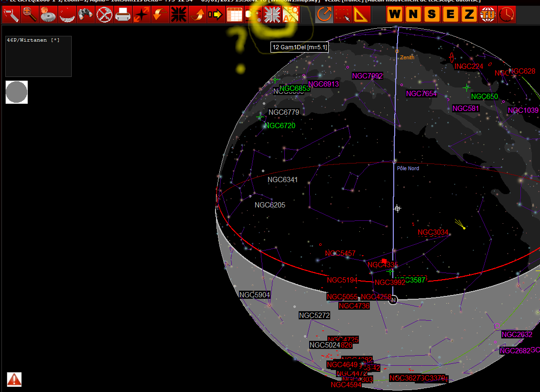Screen dimensions: 540x392
Task: Point view North with N button
Action: click(413, 15)
